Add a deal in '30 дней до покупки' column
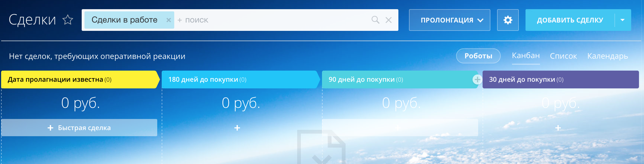The image size is (644, 164). [x=558, y=128]
